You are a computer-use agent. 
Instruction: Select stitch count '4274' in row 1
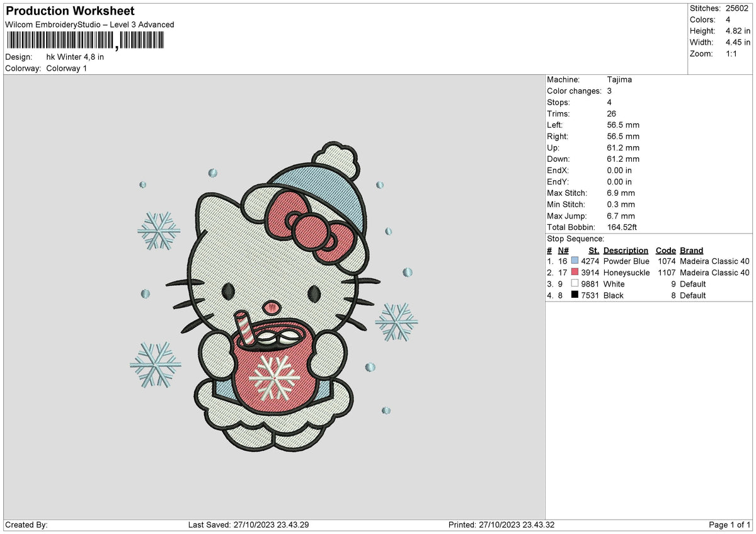click(590, 261)
